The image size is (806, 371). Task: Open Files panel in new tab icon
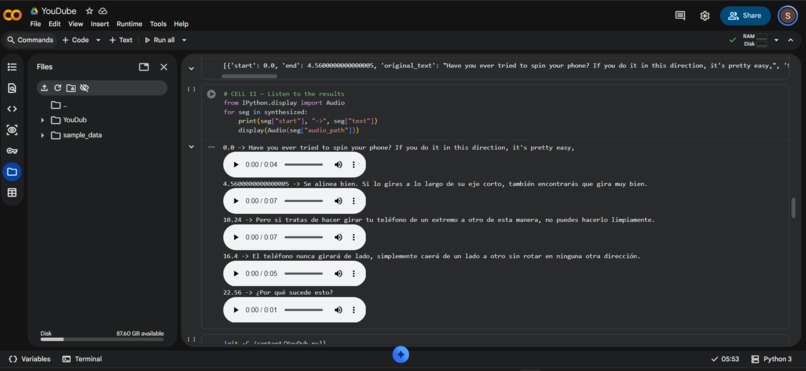point(144,67)
